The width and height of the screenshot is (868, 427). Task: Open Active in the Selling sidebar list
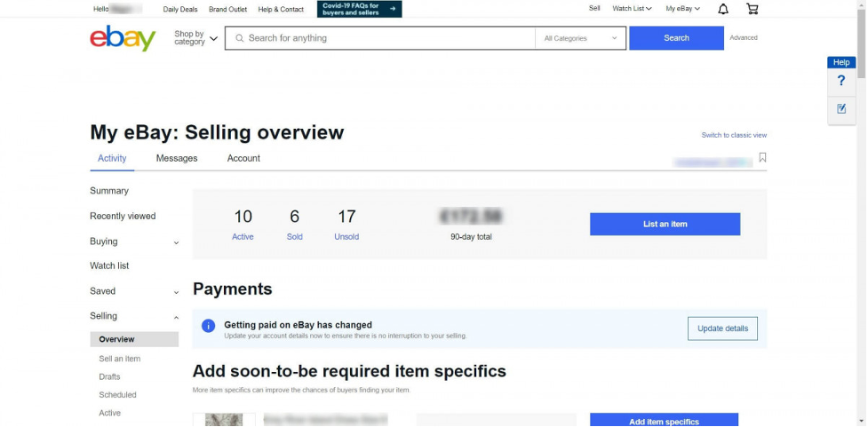(109, 413)
